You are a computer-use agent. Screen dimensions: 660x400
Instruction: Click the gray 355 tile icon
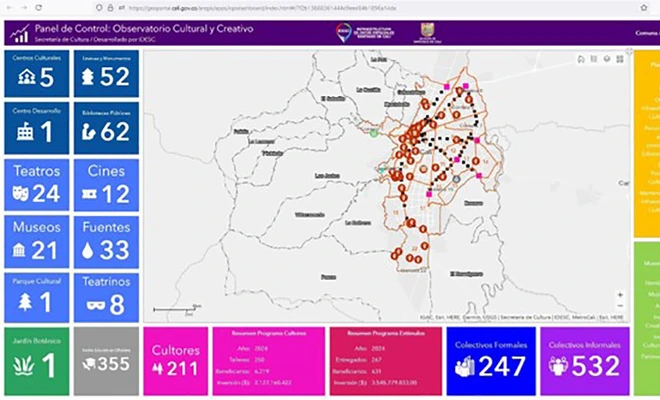(89, 365)
